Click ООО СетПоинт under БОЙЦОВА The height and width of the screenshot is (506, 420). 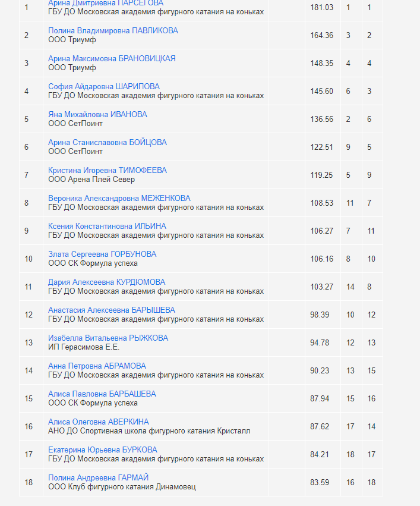tap(75, 152)
